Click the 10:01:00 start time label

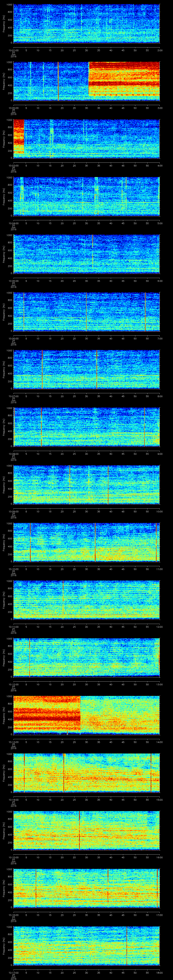click(x=13, y=50)
